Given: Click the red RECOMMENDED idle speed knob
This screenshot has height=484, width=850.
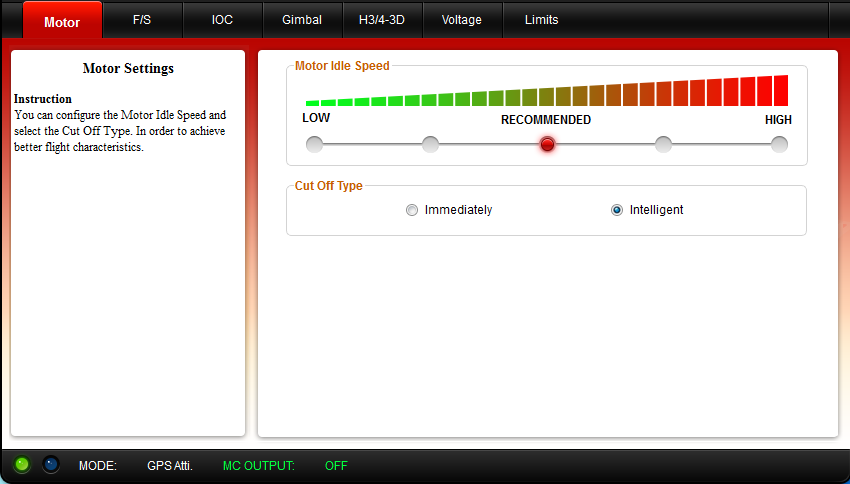Looking at the screenshot, I should coord(547,144).
